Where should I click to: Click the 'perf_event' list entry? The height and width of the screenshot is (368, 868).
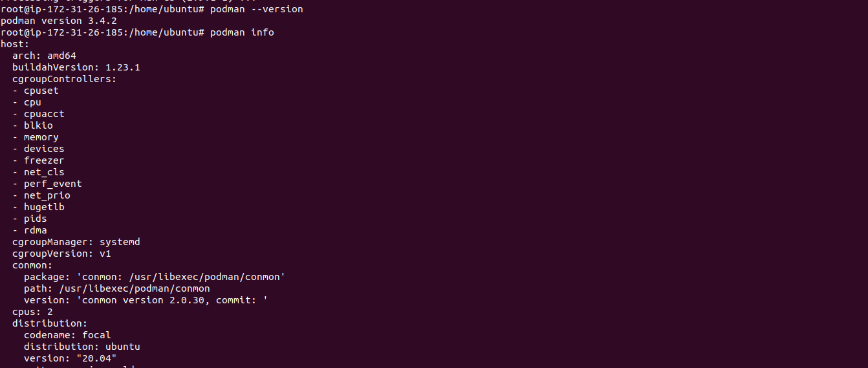[53, 184]
